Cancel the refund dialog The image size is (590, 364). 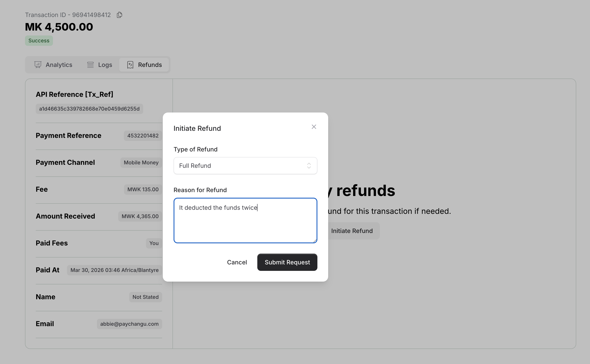tap(237, 262)
